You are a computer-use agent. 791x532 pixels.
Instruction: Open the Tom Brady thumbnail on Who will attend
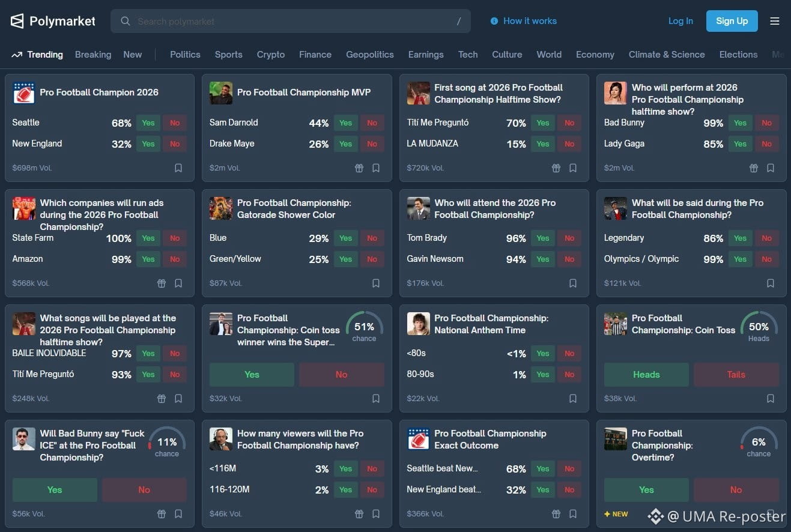(419, 208)
